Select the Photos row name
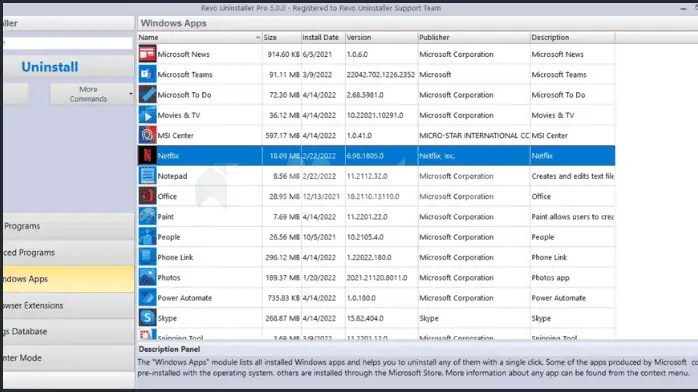 [169, 278]
